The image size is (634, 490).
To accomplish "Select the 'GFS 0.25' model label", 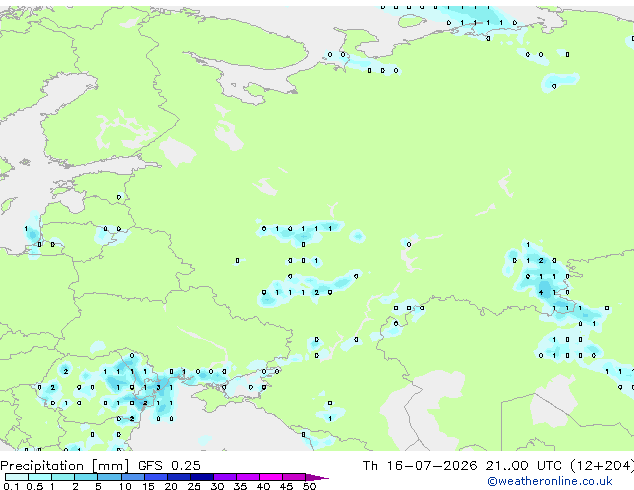I will click(169, 466).
